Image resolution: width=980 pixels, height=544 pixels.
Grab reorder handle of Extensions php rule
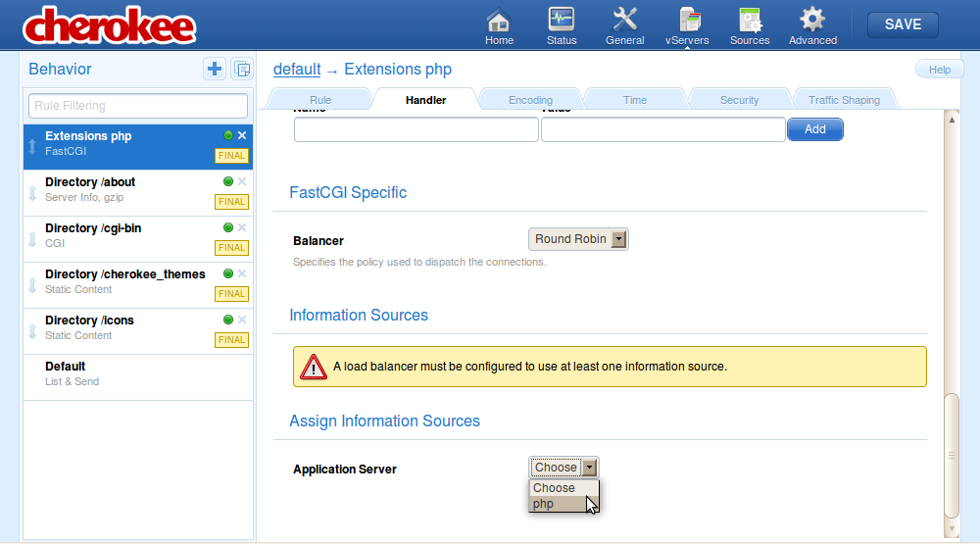[x=32, y=147]
